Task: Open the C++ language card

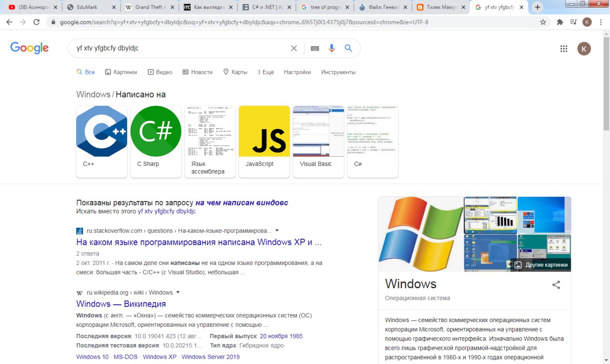Action: click(x=102, y=142)
